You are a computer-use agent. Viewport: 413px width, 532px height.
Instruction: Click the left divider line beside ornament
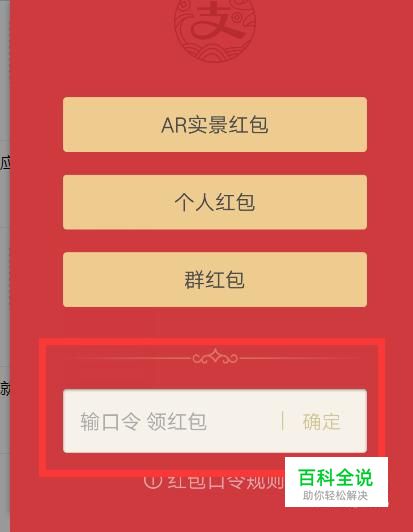pyautogui.click(x=131, y=358)
